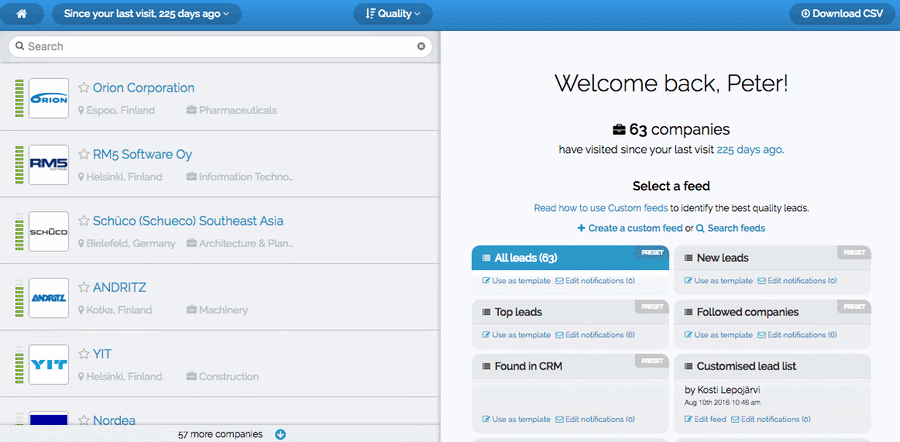Image resolution: width=900 pixels, height=442 pixels.
Task: Edit notifications for All leads
Action: 595,281
